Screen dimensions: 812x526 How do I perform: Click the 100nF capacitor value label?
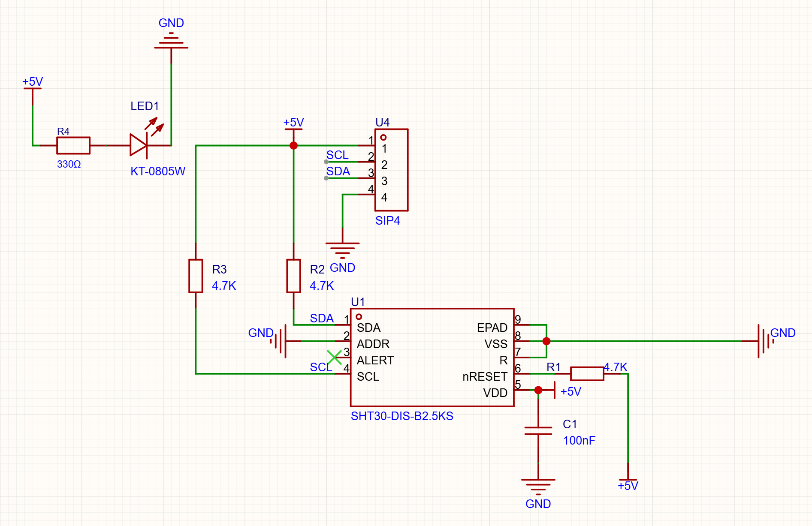click(579, 440)
